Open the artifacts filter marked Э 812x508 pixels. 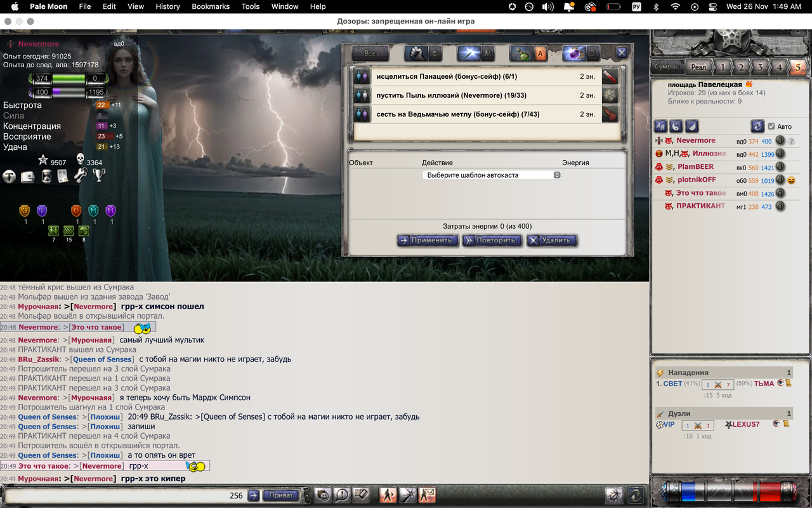pyautogui.click(x=593, y=53)
